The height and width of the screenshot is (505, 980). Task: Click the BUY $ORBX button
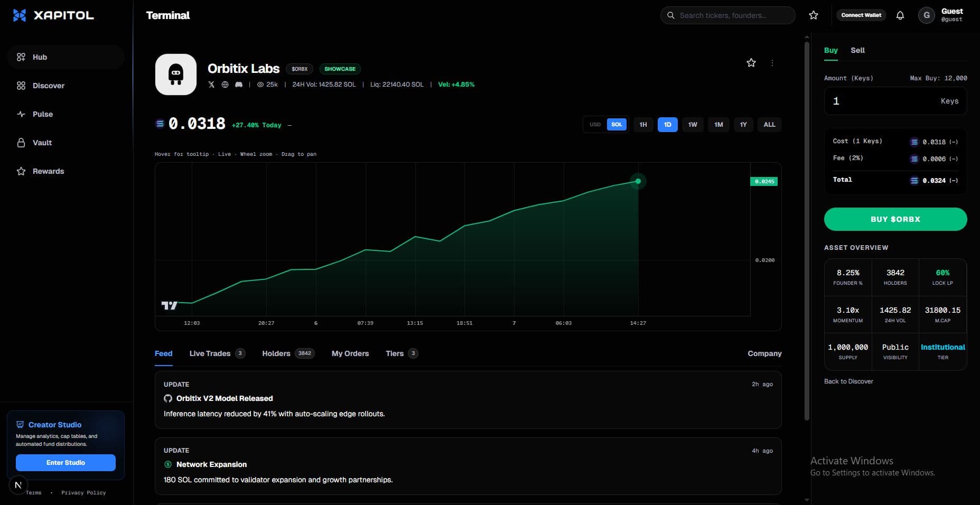895,219
